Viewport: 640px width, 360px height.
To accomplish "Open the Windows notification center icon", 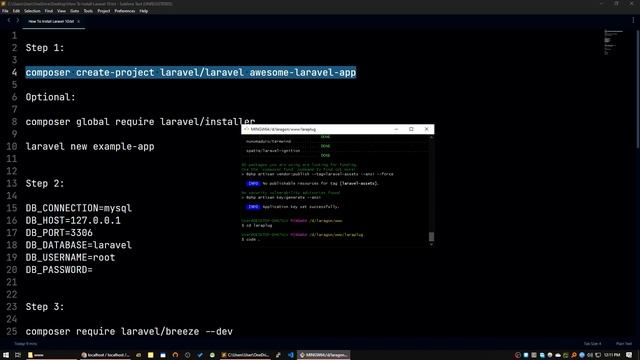I will tap(629, 355).
